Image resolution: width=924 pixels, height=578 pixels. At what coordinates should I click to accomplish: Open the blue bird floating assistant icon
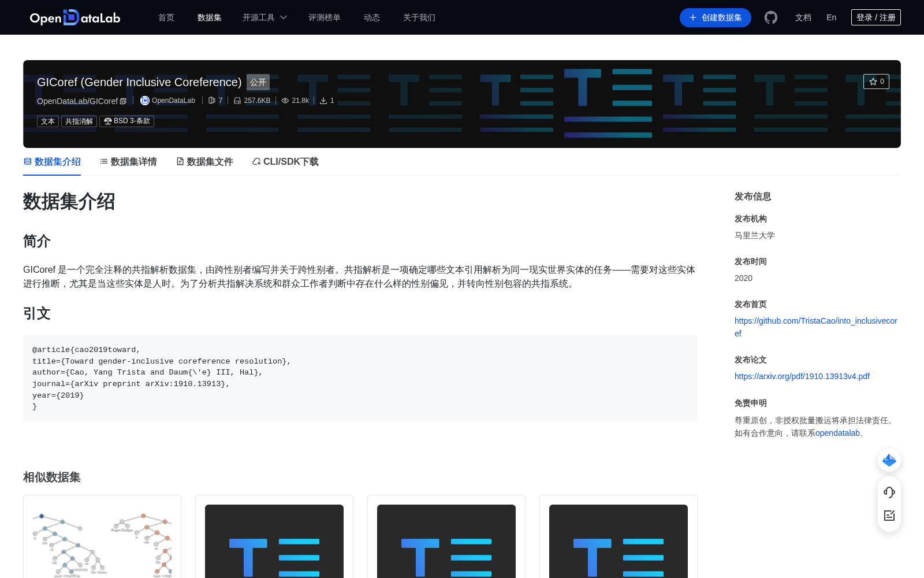click(889, 460)
